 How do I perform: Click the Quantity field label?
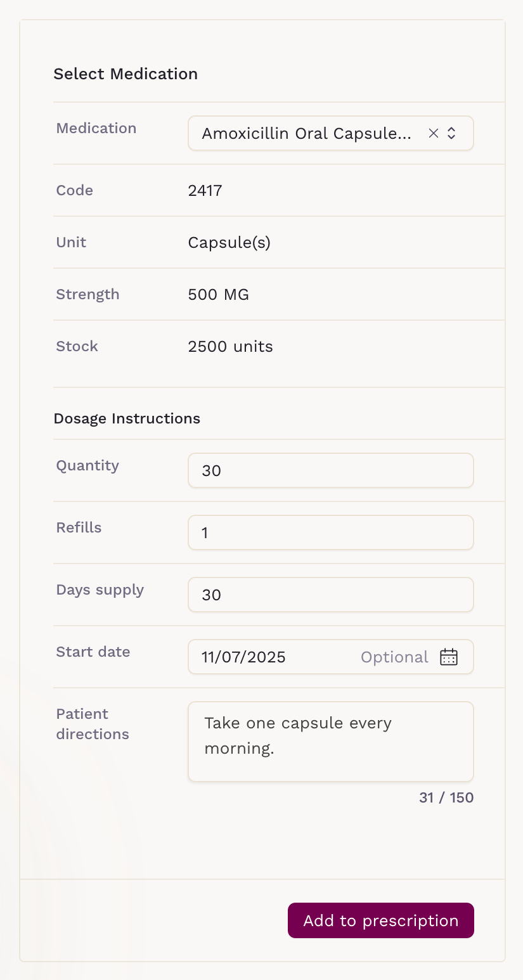point(87,465)
